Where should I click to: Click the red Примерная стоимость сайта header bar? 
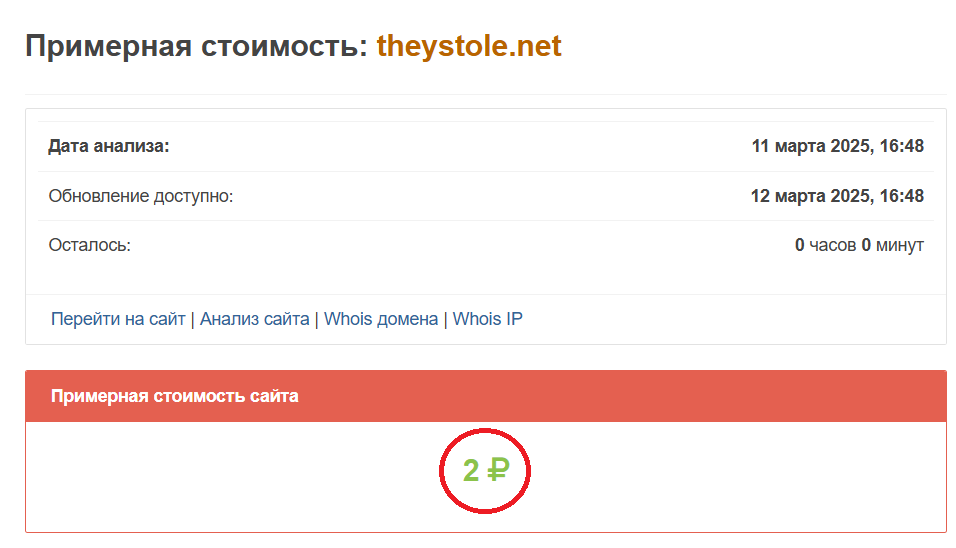(x=485, y=397)
